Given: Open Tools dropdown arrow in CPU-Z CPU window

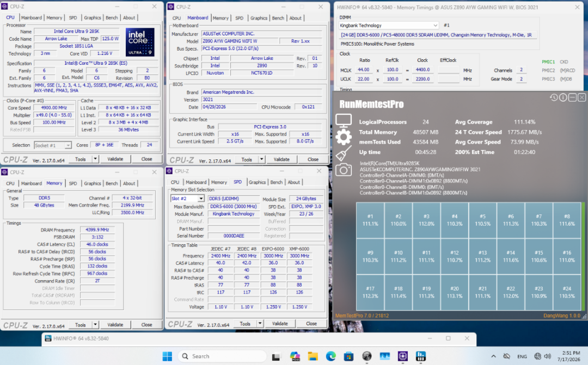Looking at the screenshot, I should click(x=95, y=159).
